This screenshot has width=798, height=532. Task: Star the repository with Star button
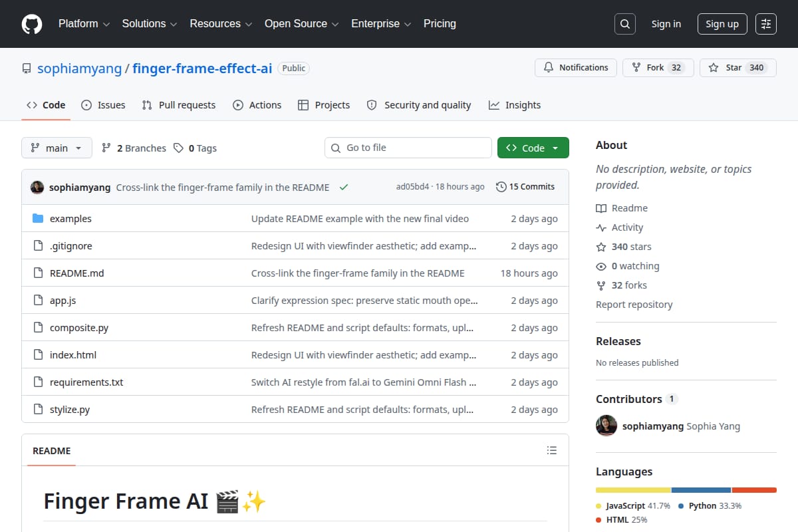pos(738,68)
